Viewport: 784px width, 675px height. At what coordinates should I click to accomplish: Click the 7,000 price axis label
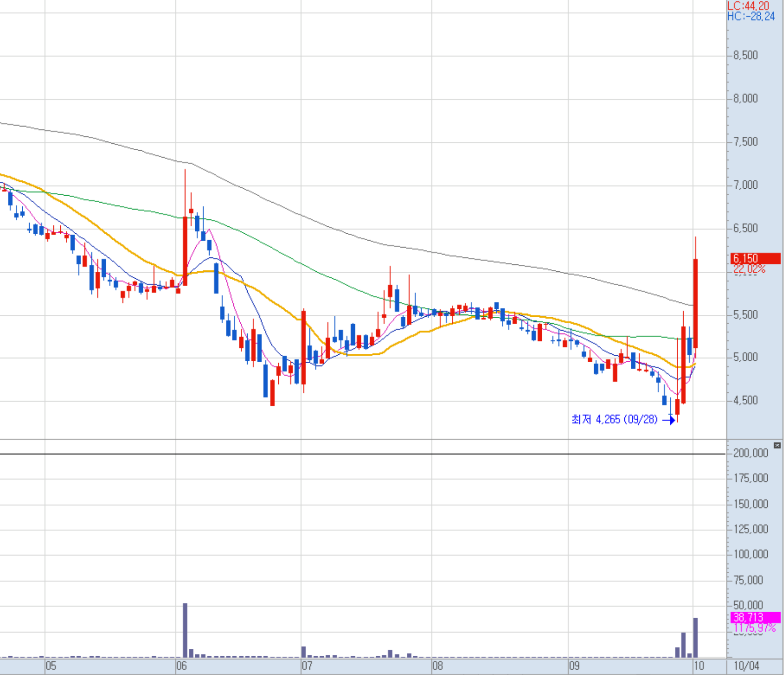745,185
